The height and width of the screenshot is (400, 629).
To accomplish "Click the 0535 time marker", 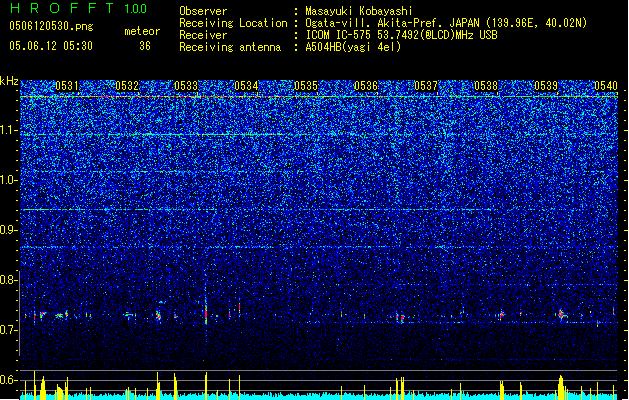I will point(306,86).
